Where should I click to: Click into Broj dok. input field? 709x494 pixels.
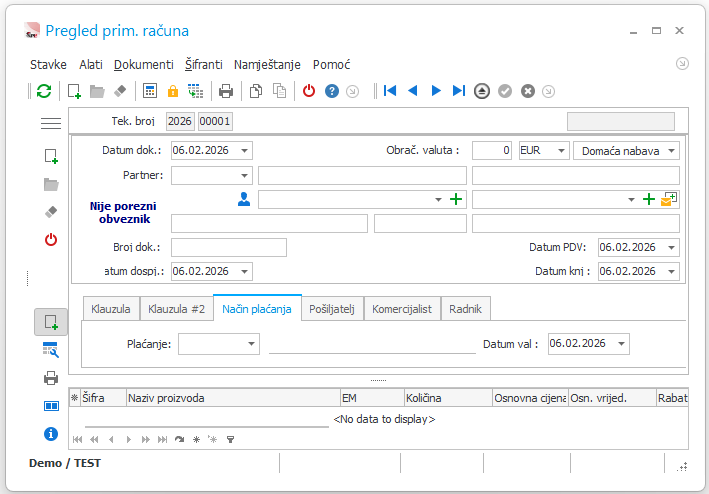(x=229, y=248)
